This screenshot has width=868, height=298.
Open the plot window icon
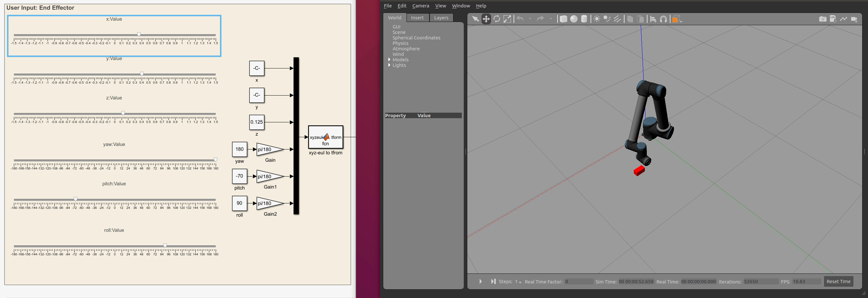pyautogui.click(x=843, y=19)
